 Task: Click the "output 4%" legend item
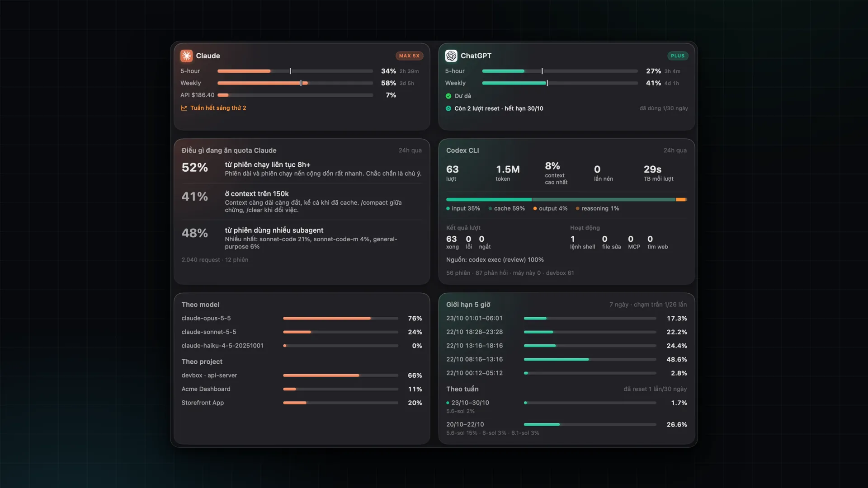550,208
